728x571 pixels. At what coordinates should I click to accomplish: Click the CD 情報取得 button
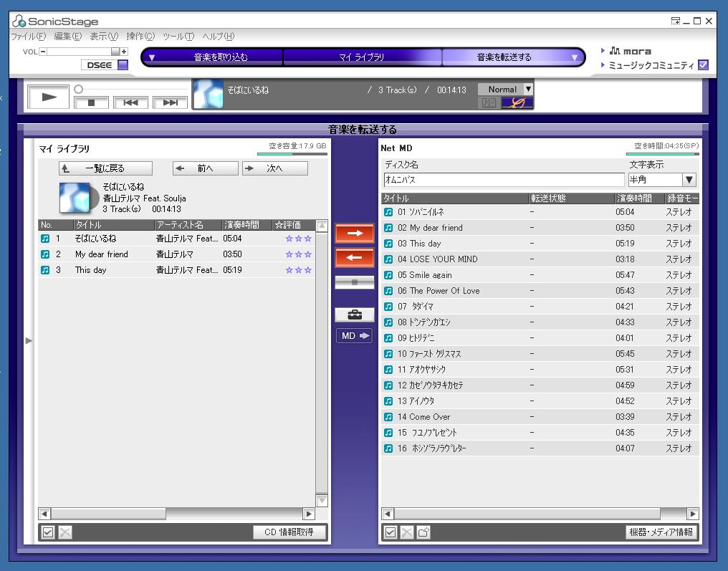[289, 532]
